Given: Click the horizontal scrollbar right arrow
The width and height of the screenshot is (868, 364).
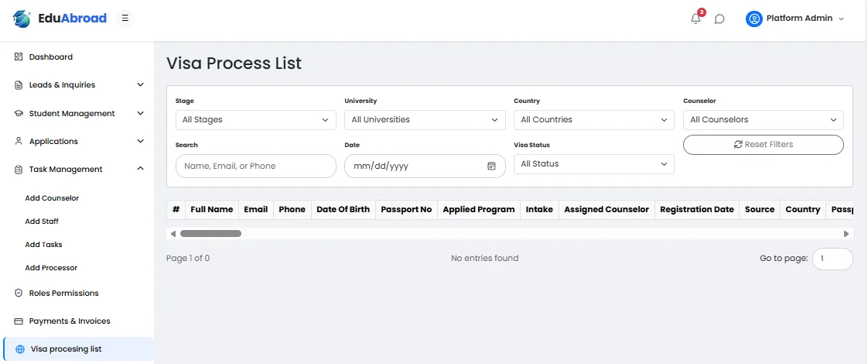Looking at the screenshot, I should pos(846,234).
